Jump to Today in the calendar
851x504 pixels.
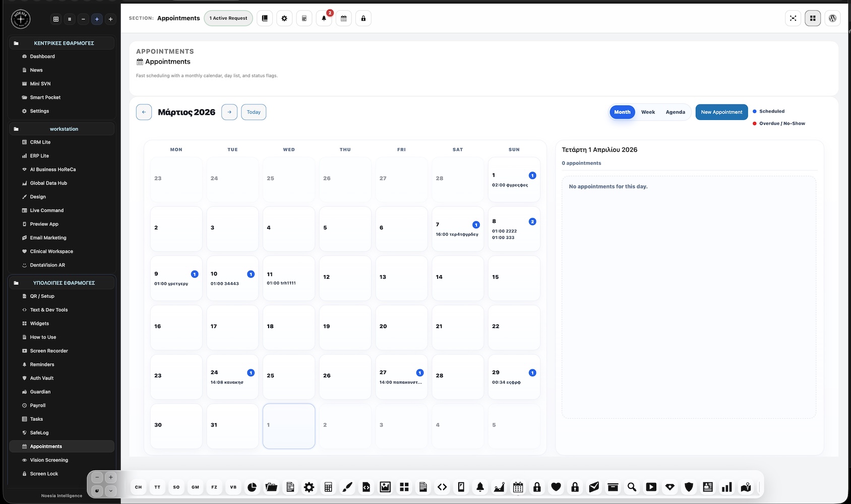(x=254, y=112)
